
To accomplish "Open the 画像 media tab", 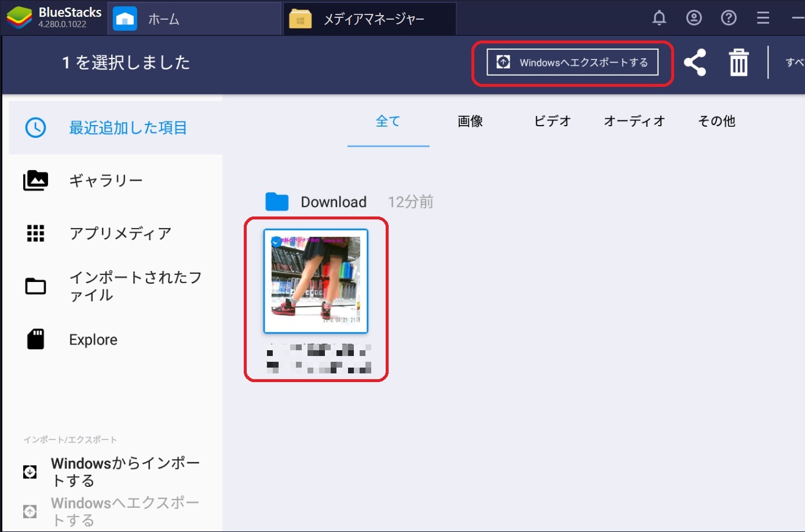I will click(470, 121).
